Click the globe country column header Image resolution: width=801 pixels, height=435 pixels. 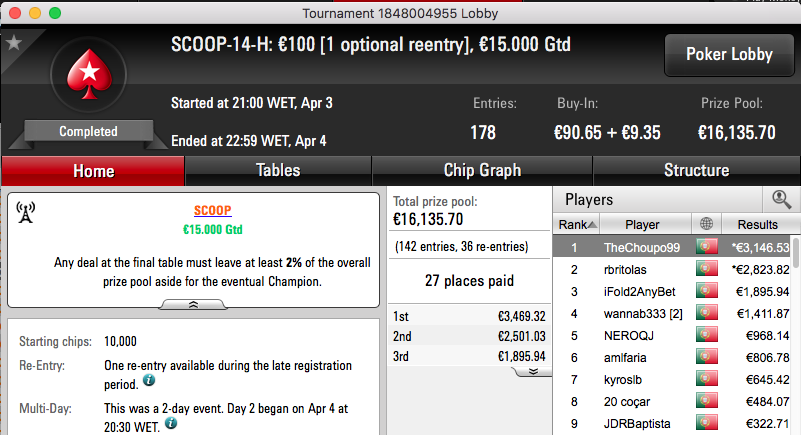click(706, 224)
